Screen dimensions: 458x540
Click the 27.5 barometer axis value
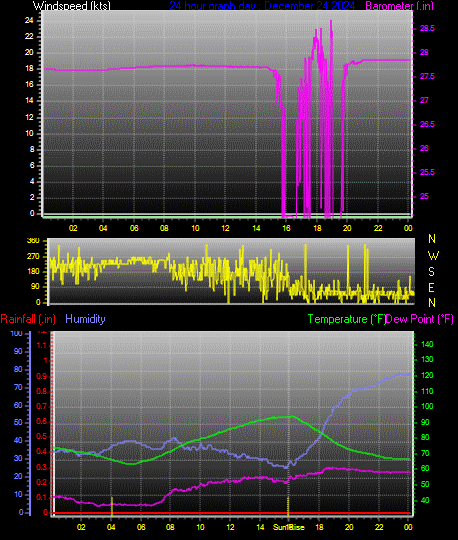click(x=427, y=76)
